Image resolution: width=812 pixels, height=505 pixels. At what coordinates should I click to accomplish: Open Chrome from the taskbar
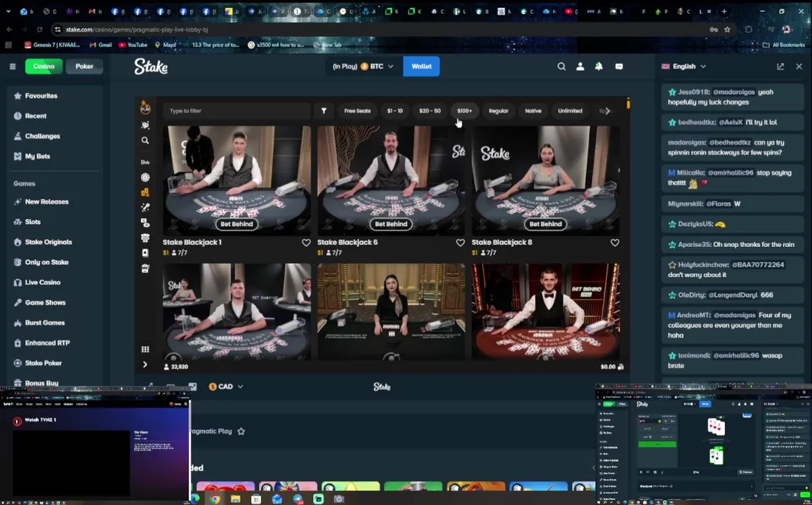coord(214,499)
